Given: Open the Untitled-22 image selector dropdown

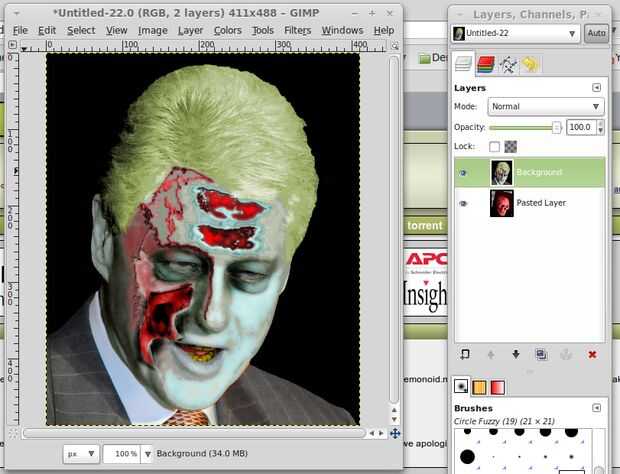Looking at the screenshot, I should tap(515, 33).
